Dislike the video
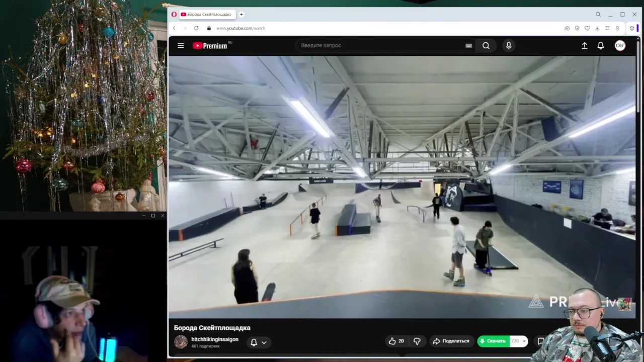644x362 pixels. point(417,341)
